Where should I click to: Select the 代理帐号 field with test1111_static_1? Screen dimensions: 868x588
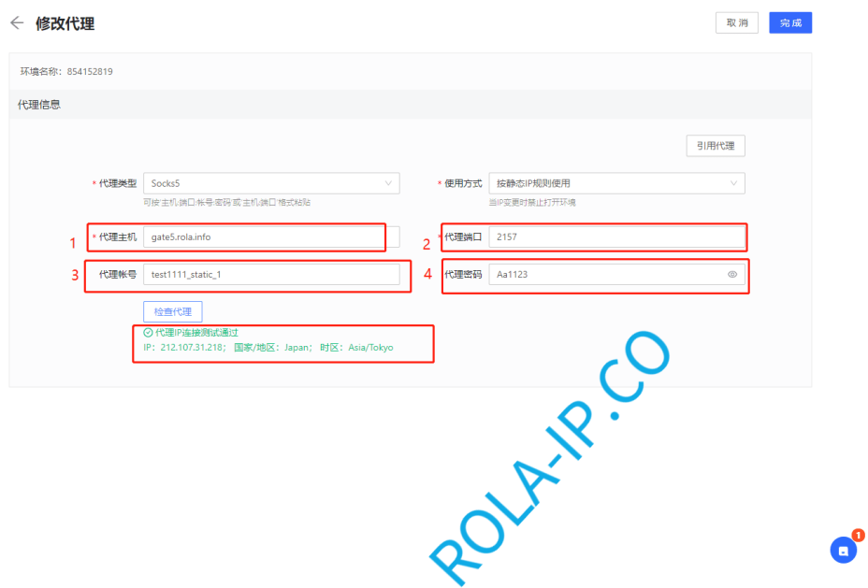coord(270,274)
